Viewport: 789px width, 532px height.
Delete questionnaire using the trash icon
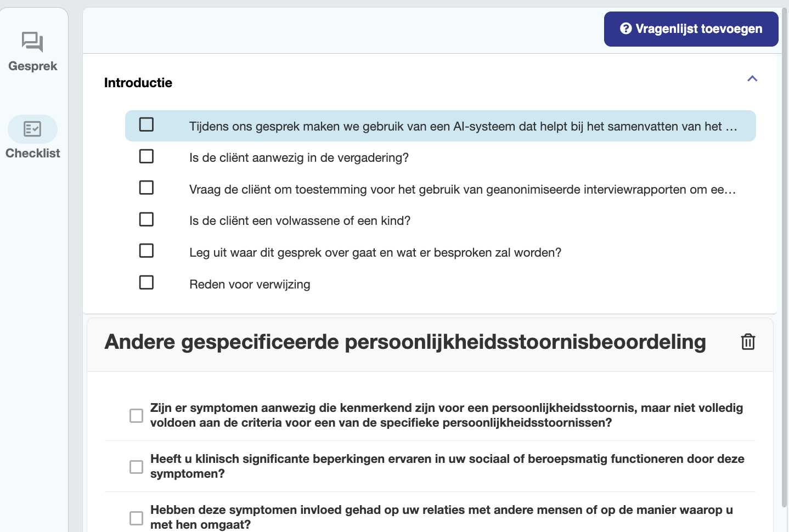tap(748, 342)
